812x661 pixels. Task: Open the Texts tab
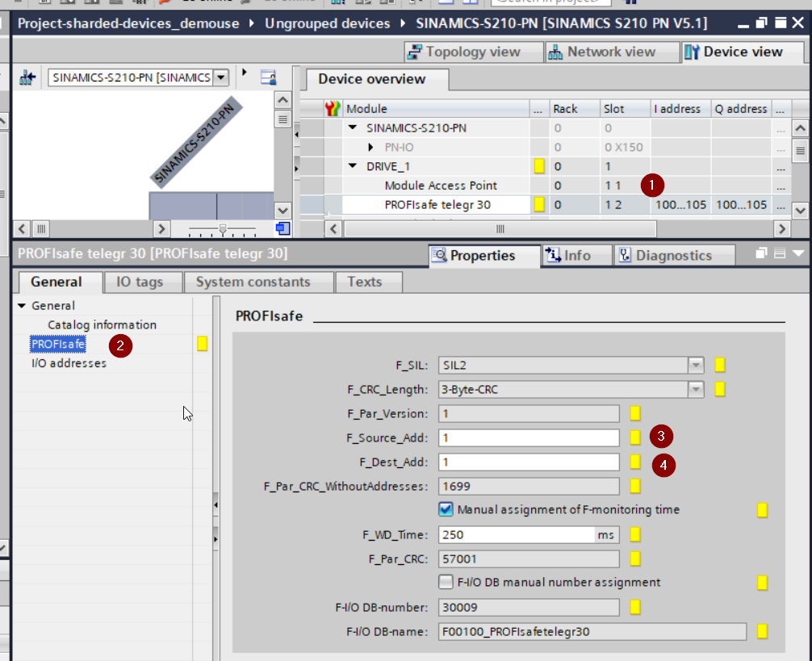368,282
